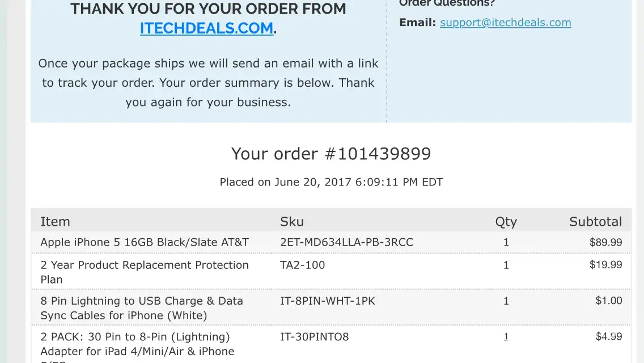Open the ITECHDEALS.COM link
The height and width of the screenshot is (363, 644).
(x=207, y=28)
